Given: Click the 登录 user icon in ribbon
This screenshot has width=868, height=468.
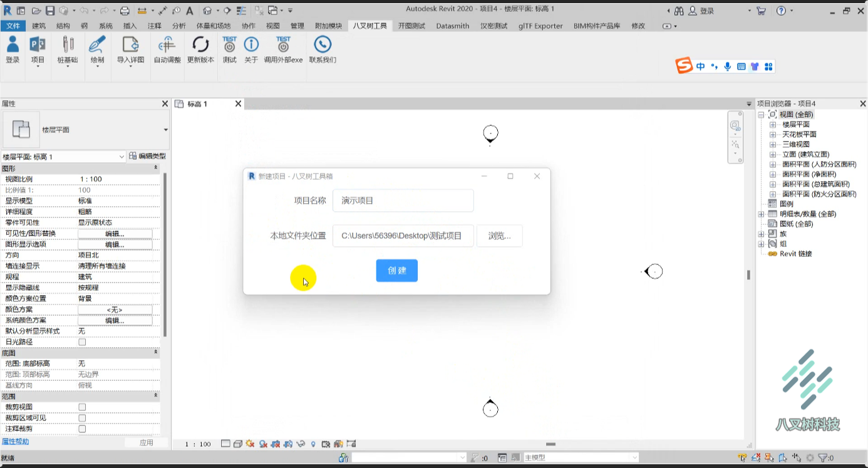Looking at the screenshot, I should tap(13, 45).
